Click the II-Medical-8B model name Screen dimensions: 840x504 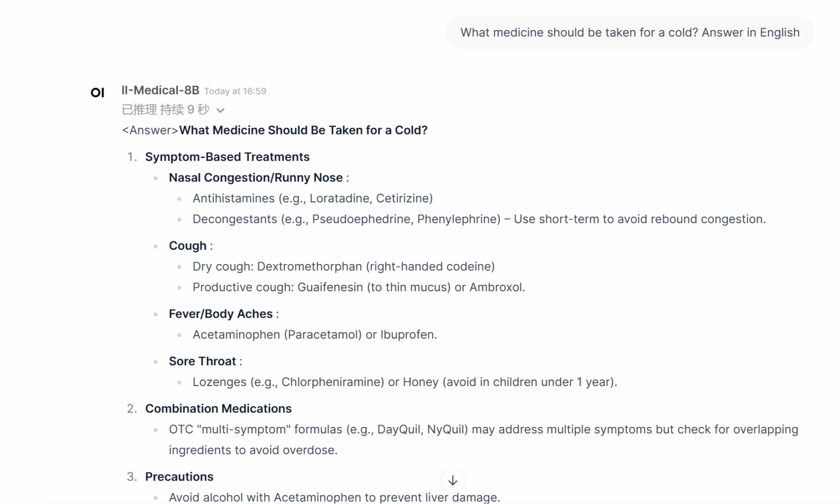click(160, 90)
